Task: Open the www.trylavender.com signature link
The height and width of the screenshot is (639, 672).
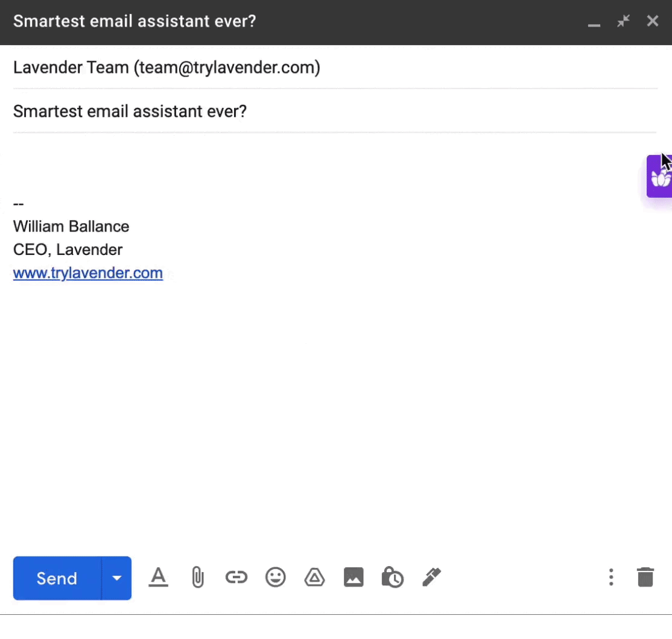Action: (88, 273)
